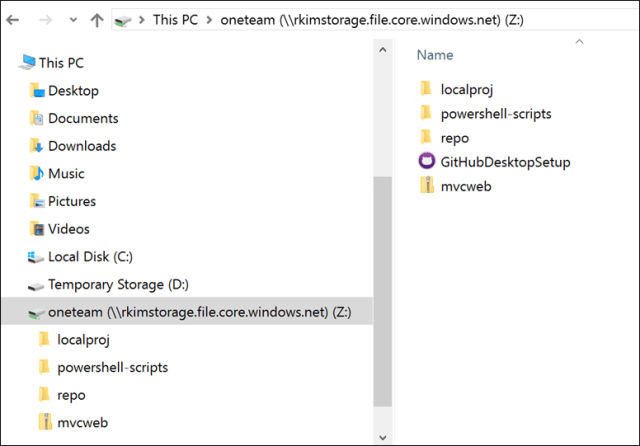The image size is (640, 446).
Task: Open powershell-scripts in navigation tree
Action: (x=113, y=368)
